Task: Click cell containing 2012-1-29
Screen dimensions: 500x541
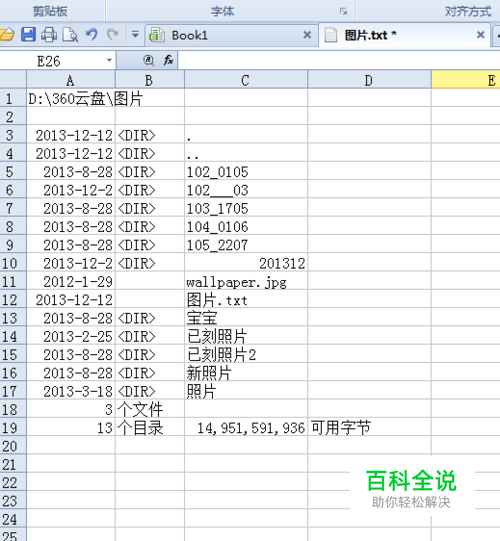Action: (71, 282)
